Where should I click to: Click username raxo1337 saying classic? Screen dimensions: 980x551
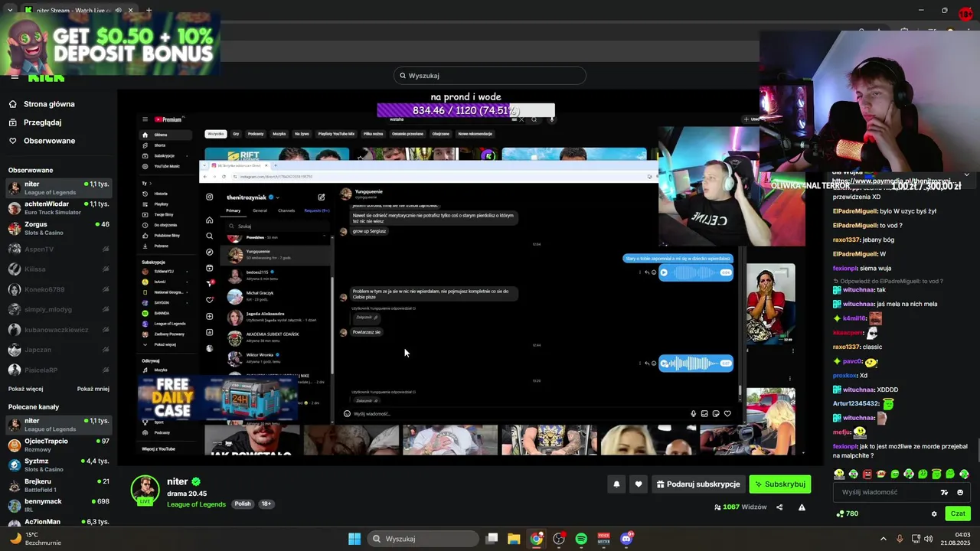(x=848, y=347)
